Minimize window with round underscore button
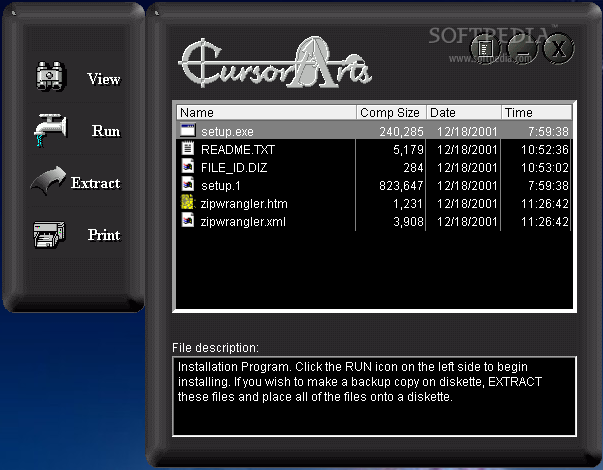This screenshot has width=603, height=470. (x=522, y=48)
